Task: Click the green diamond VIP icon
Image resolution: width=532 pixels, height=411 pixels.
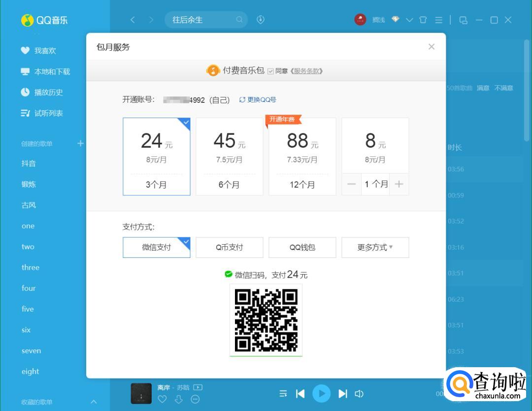Action: tap(395, 19)
